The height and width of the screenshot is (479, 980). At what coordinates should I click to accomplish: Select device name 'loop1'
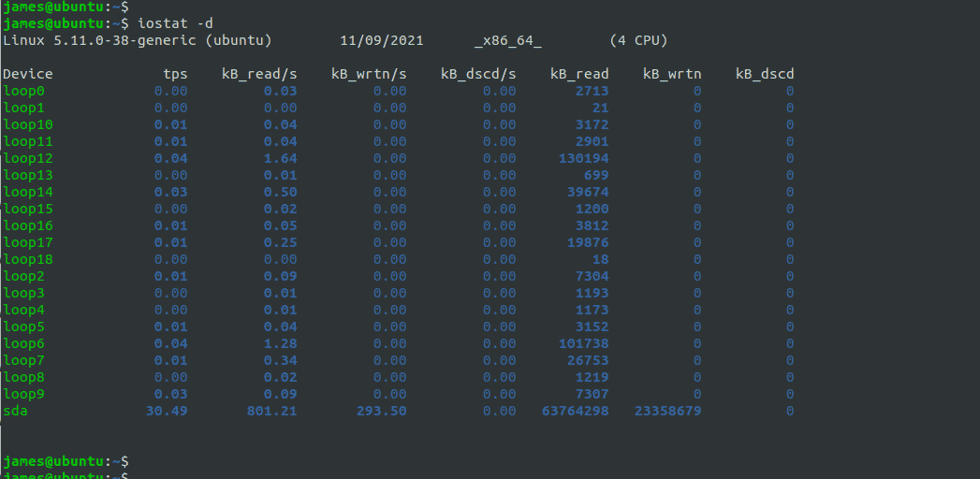[23, 108]
